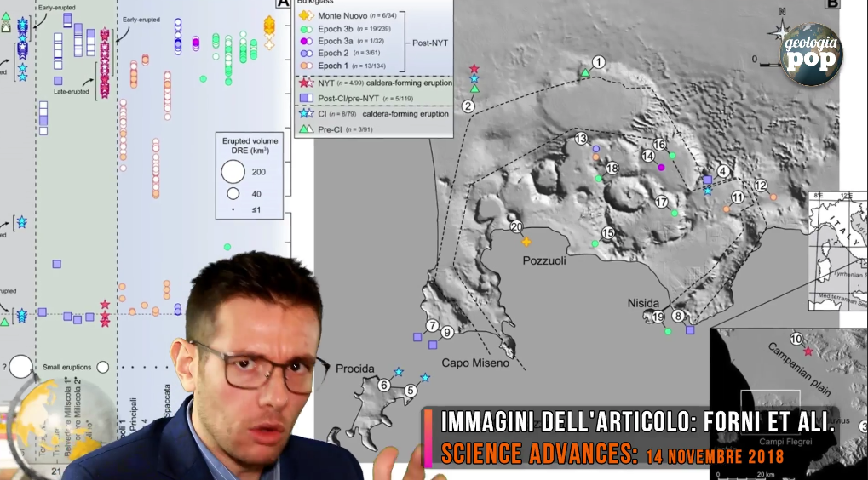Click the 200 km³ erupted volume circle
This screenshot has height=480, width=868.
233,171
